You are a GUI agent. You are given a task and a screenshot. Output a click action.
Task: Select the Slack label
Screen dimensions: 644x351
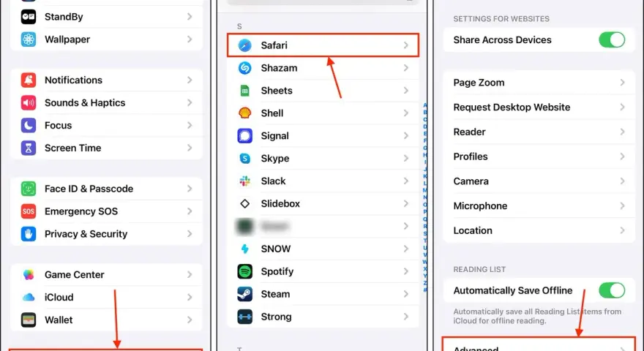pyautogui.click(x=273, y=181)
